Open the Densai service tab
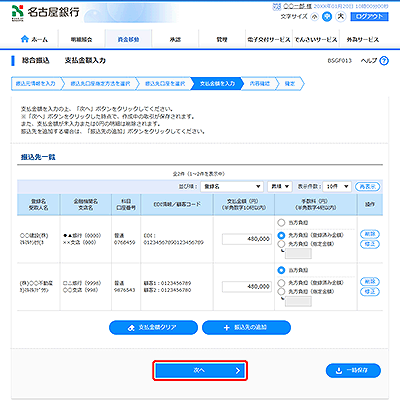The width and height of the screenshot is (400, 414). pyautogui.click(x=315, y=39)
